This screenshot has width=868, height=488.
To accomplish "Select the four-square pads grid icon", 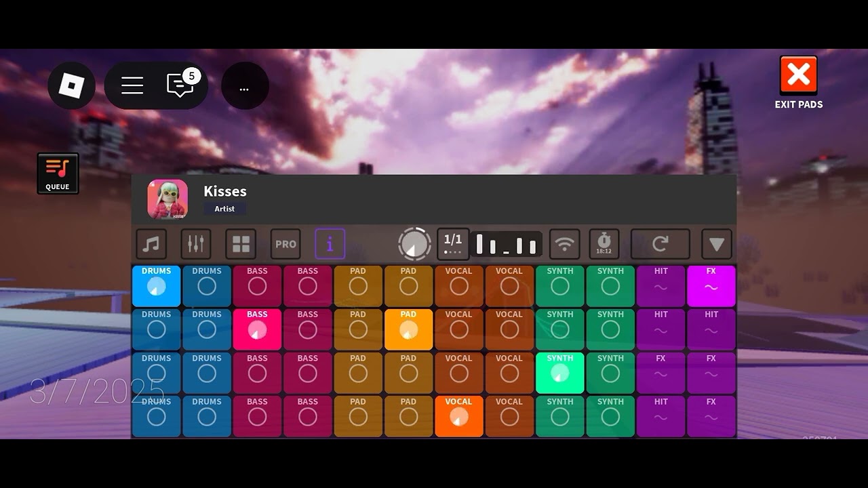I will pos(241,244).
